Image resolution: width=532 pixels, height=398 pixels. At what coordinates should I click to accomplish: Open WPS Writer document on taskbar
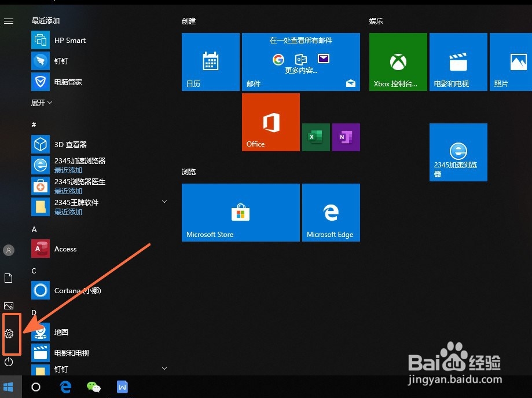122,387
